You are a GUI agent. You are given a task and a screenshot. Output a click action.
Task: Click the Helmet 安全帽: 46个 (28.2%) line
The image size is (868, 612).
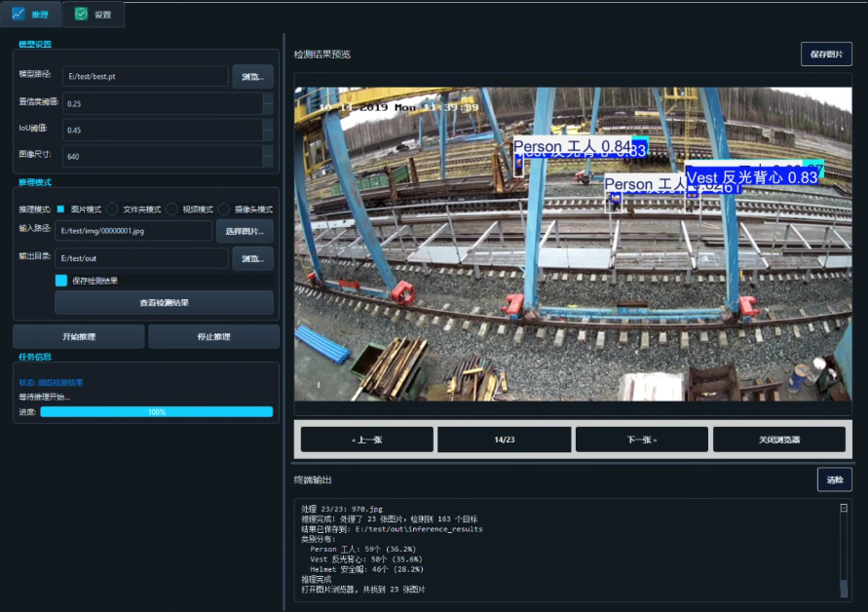point(366,569)
